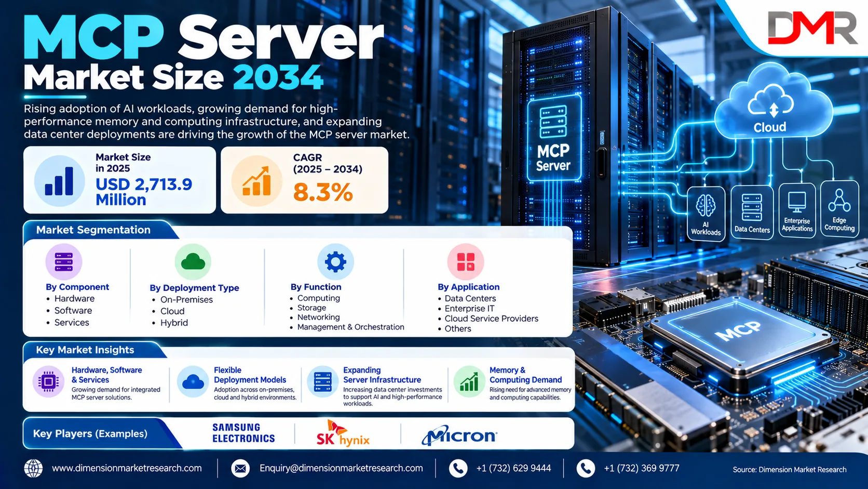The image size is (868, 489).
Task: Click "Management & Orchestration" list item
Action: [350, 327]
